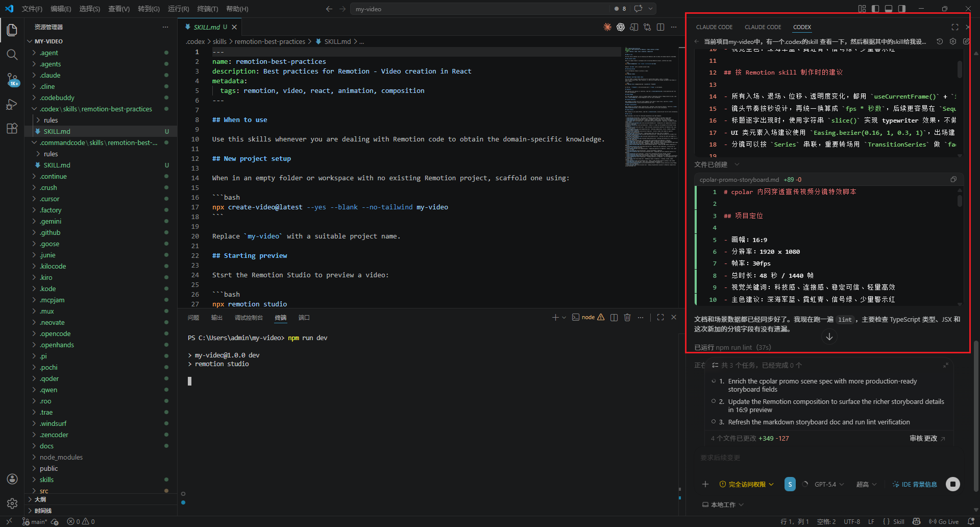Screen dimensions: 980x527
Task: Open the 完全访问权限 permissions dropdown
Action: click(x=747, y=484)
